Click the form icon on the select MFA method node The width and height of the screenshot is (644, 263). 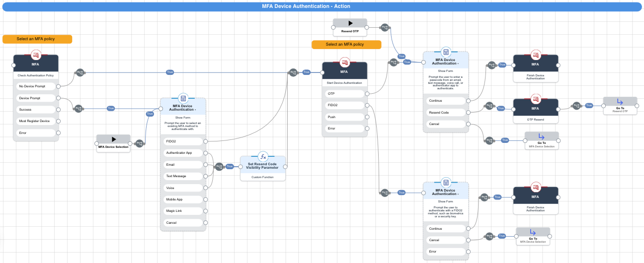183,98
